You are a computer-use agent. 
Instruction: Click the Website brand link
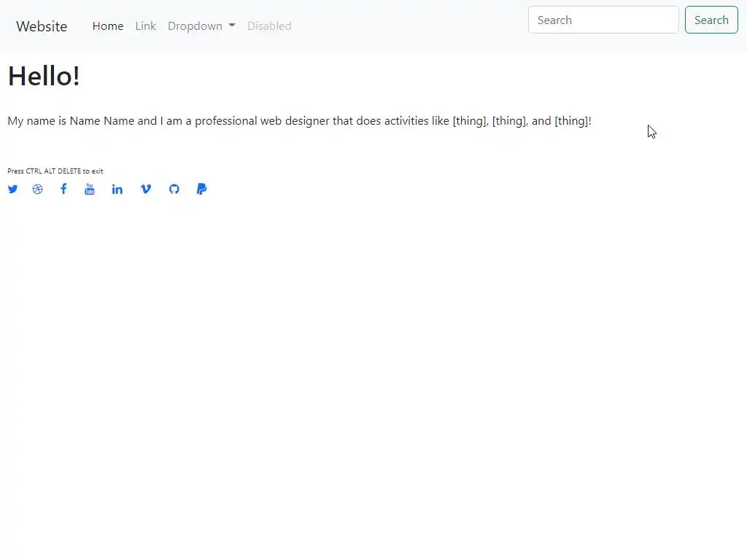[42, 26]
